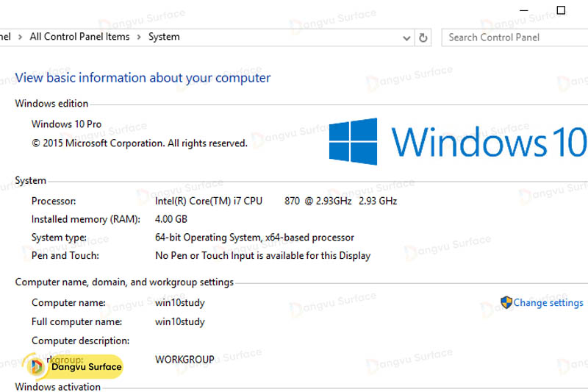Select the System breadcrumb in address bar
This screenshot has height=392, width=588.
[x=164, y=37]
